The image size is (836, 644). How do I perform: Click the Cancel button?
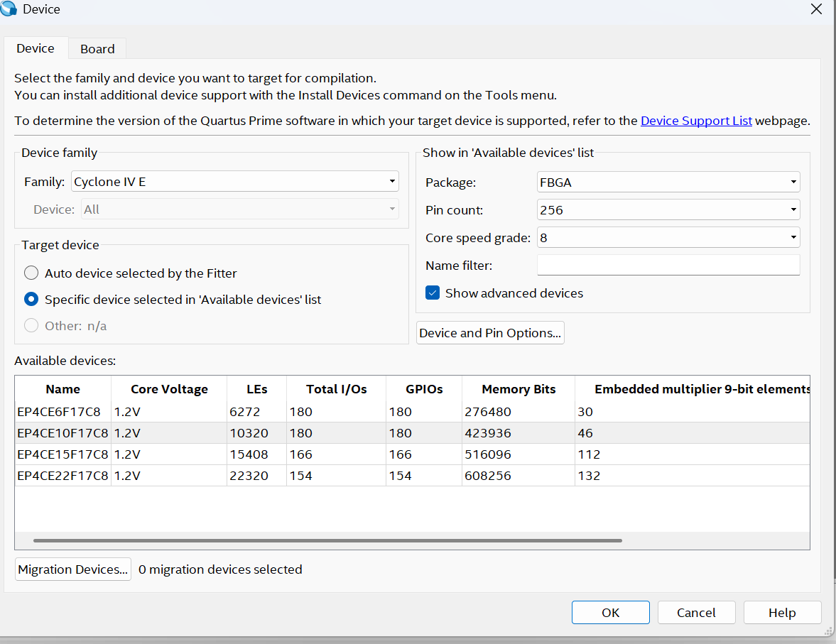pos(696,613)
